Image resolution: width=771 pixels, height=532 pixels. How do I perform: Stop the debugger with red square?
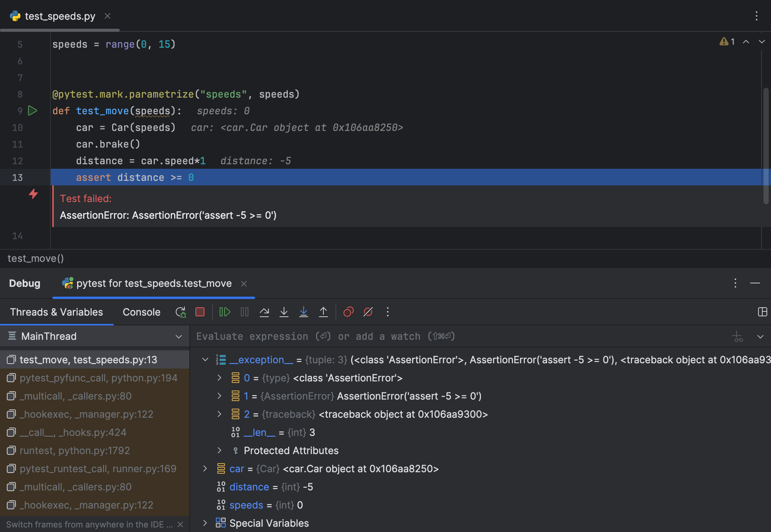coord(200,312)
